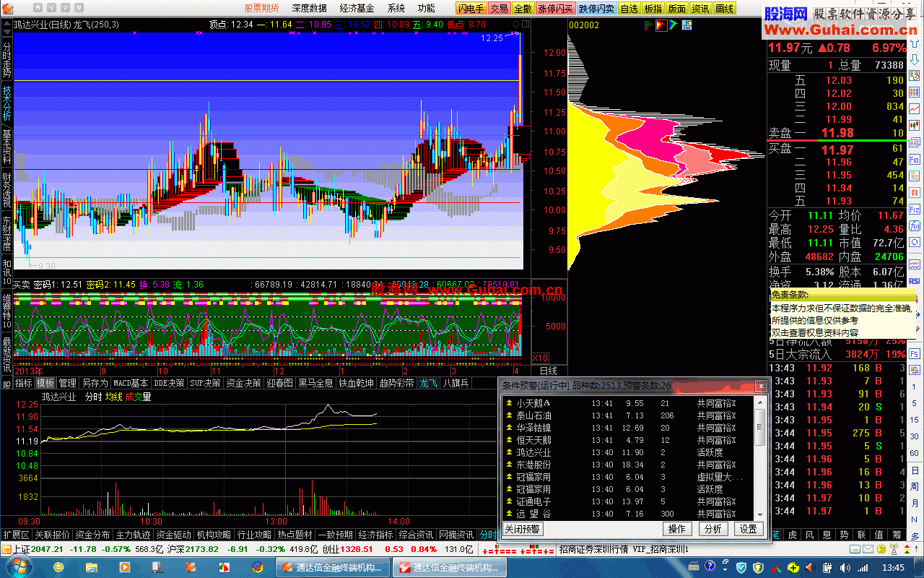The width and height of the screenshot is (924, 578).
Task: Select the first chip distribution mode icon
Action: click(649, 25)
